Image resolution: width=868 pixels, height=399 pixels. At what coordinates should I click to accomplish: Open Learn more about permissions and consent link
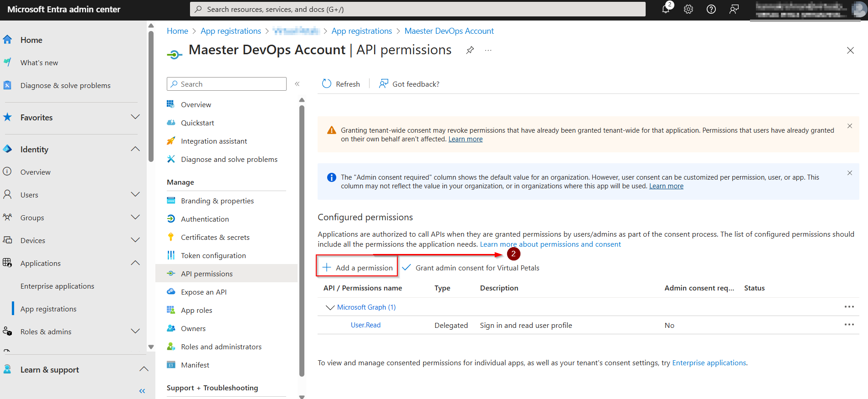pos(550,244)
